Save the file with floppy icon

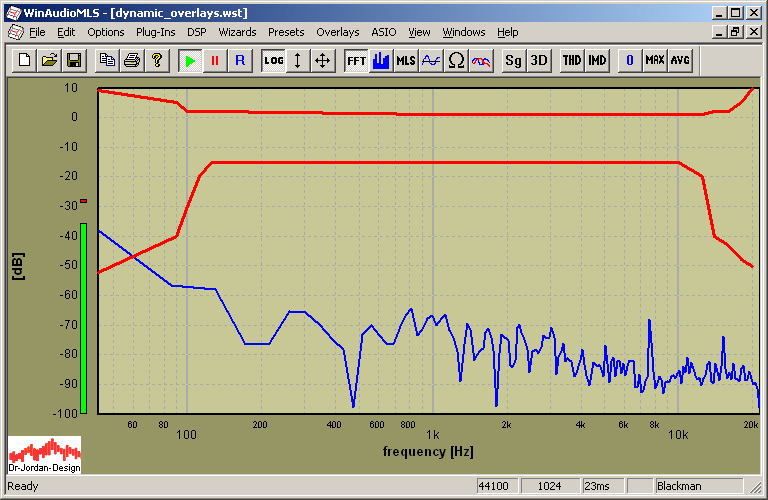tap(73, 60)
